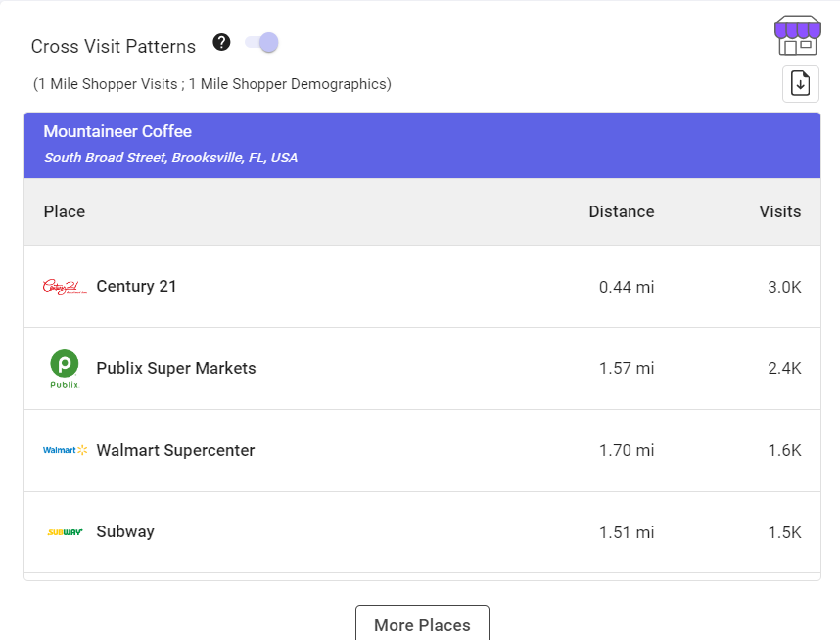Click the Publix logo icon

pyautogui.click(x=65, y=368)
